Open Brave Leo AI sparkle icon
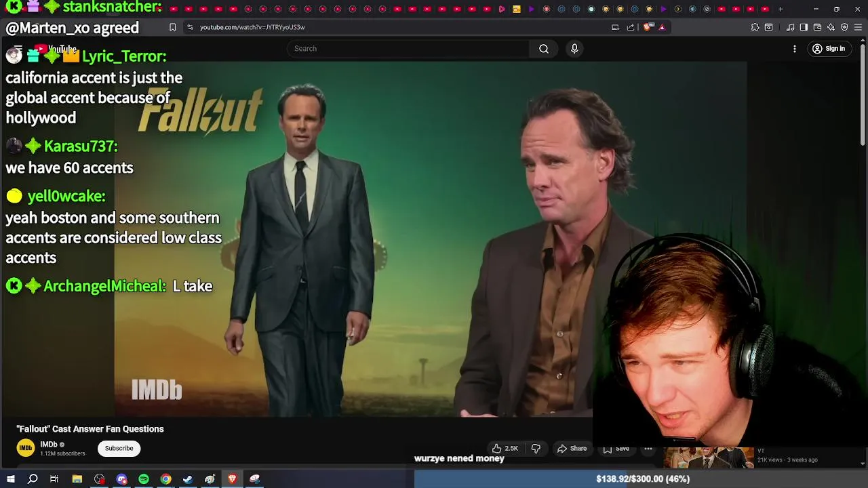The height and width of the screenshot is (488, 868). click(831, 27)
